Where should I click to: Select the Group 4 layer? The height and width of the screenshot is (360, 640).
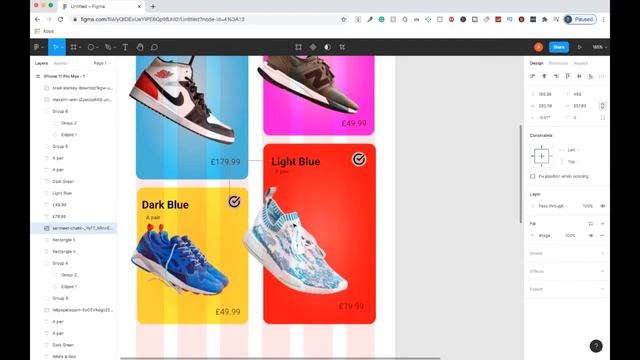click(60, 263)
